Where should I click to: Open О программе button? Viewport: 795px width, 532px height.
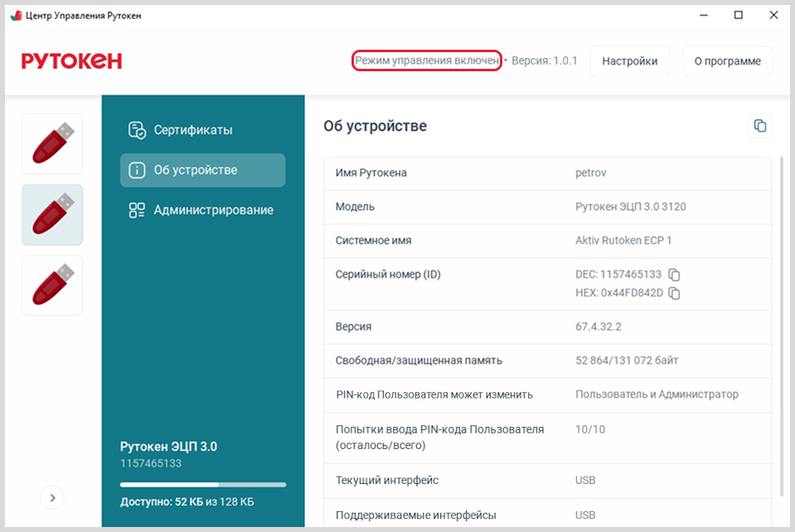pyautogui.click(x=727, y=61)
